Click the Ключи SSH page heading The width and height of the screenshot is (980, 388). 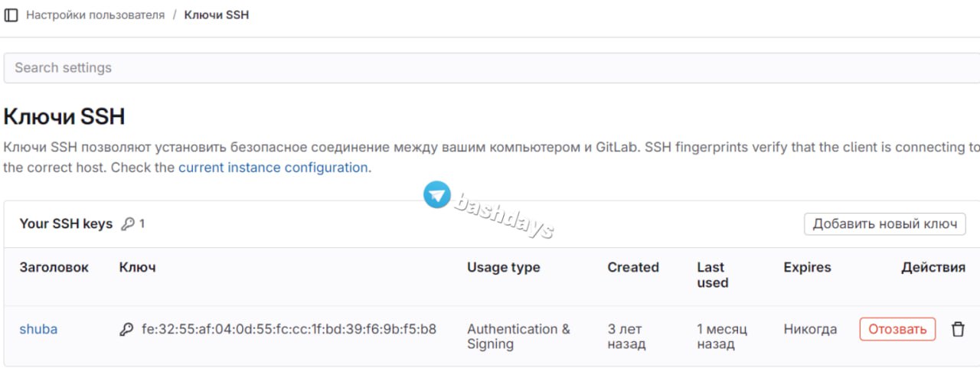click(x=64, y=117)
